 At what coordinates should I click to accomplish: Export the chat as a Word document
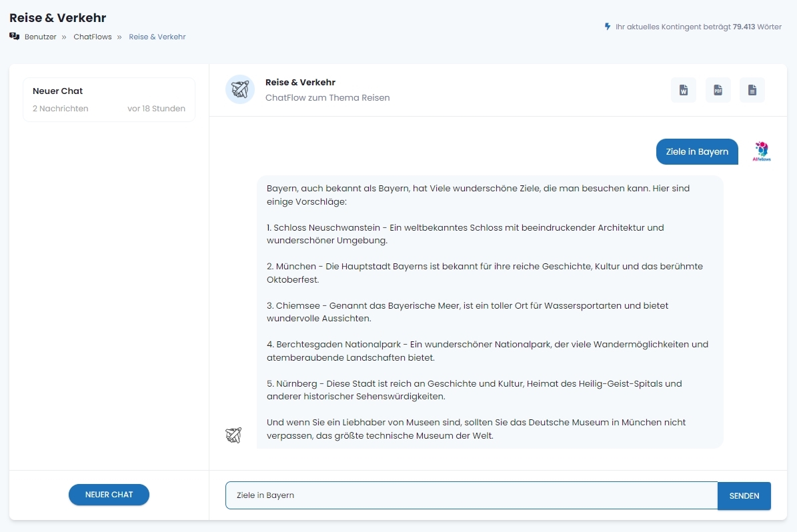click(683, 90)
